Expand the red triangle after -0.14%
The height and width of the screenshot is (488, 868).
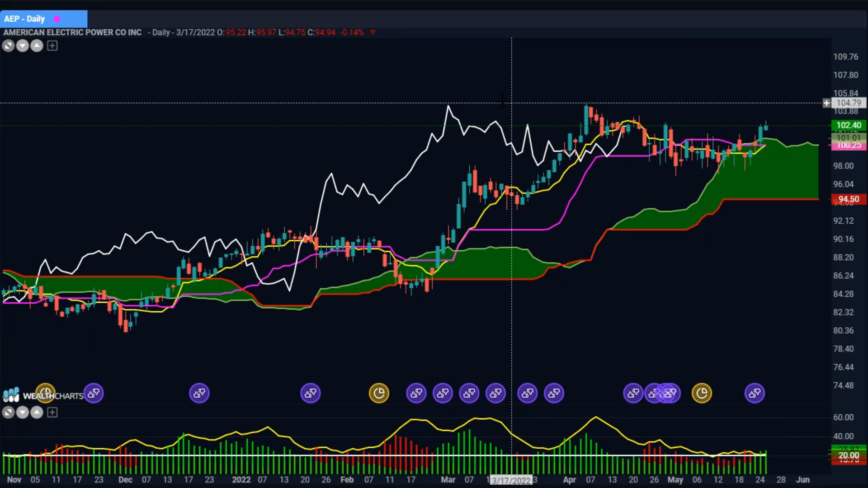click(373, 33)
